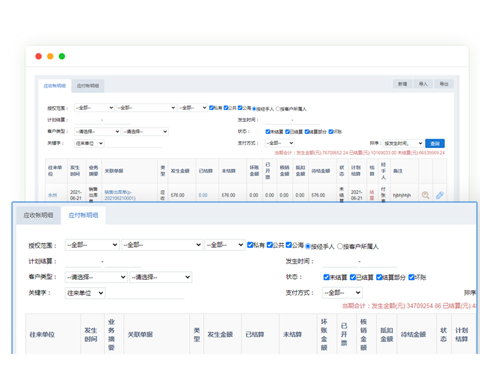The width and height of the screenshot is (480, 372).
Task: Open the 销售出库单 document link
Action: pos(120,195)
